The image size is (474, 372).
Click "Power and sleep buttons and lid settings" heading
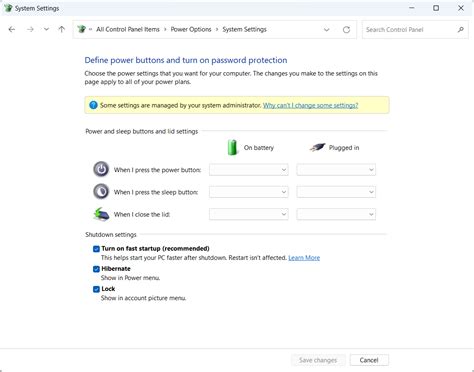coord(142,131)
